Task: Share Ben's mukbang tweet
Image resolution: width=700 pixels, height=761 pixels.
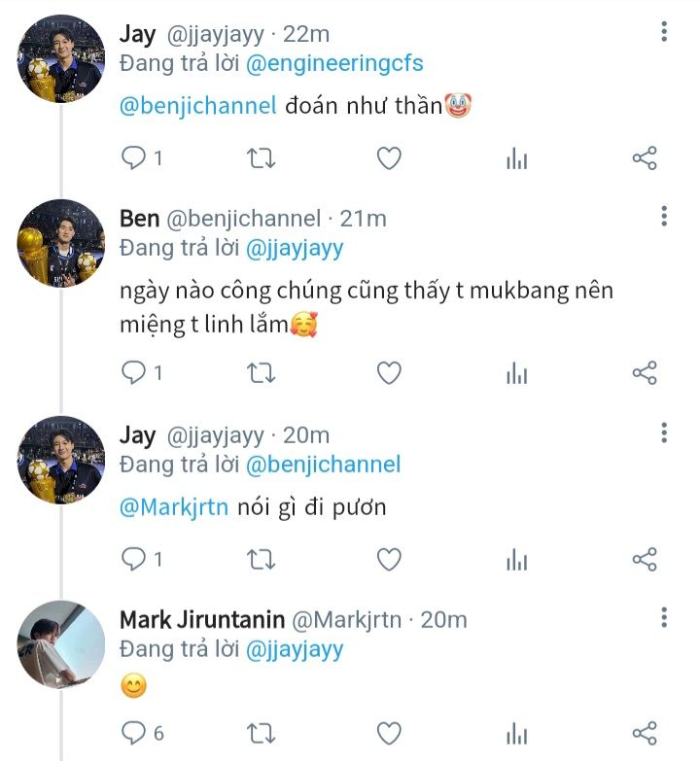Action: [645, 372]
